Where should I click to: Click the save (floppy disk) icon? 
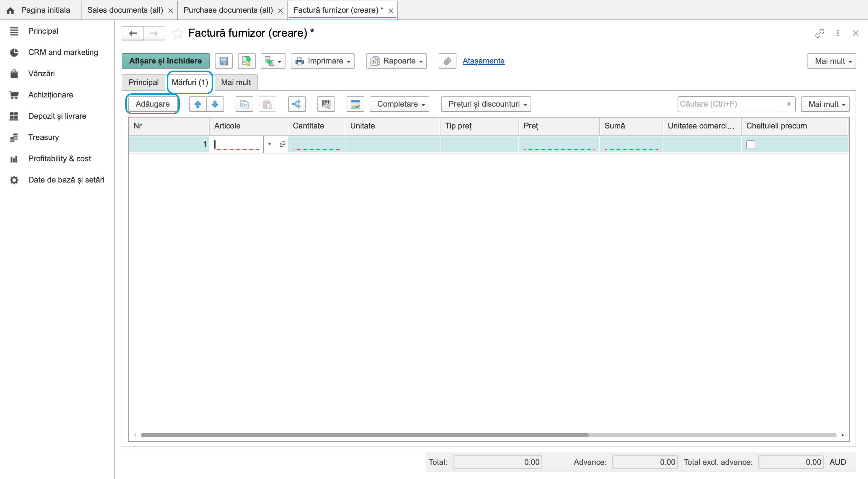(x=223, y=61)
